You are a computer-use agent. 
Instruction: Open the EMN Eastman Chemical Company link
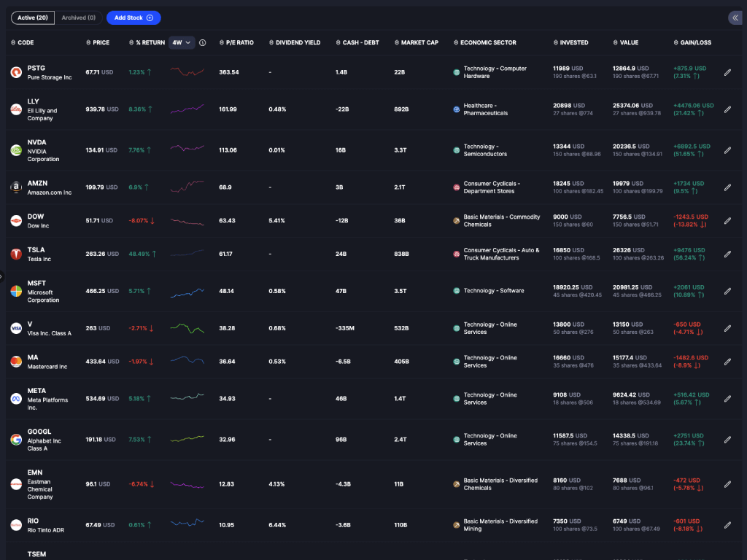coord(40,484)
